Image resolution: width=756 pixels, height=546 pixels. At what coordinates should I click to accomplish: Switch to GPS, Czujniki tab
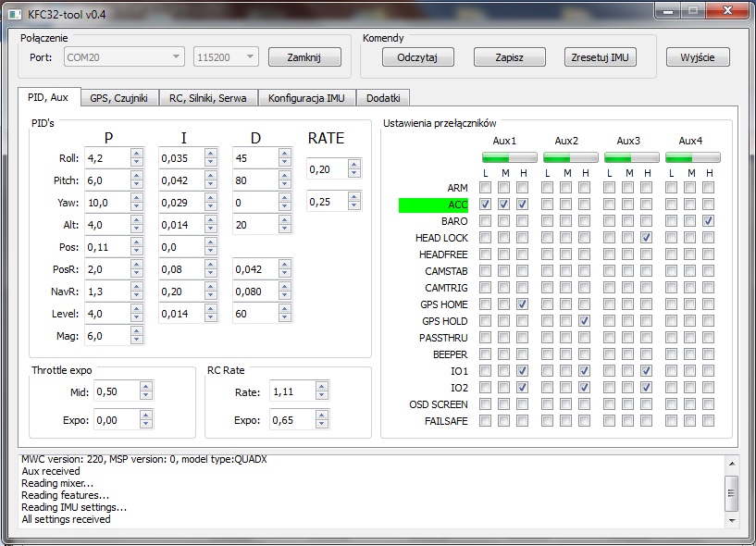tap(118, 98)
